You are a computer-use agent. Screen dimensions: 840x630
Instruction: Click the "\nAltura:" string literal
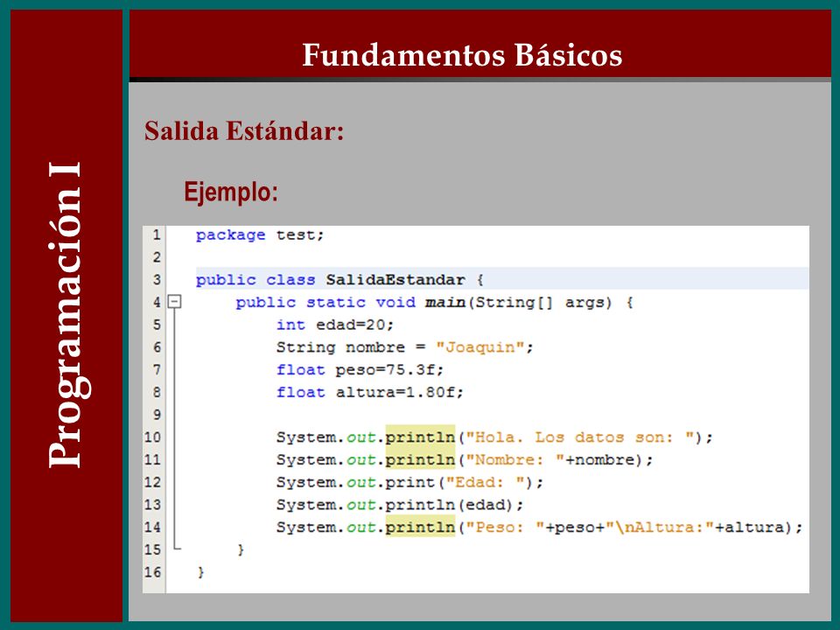pyautogui.click(x=660, y=527)
